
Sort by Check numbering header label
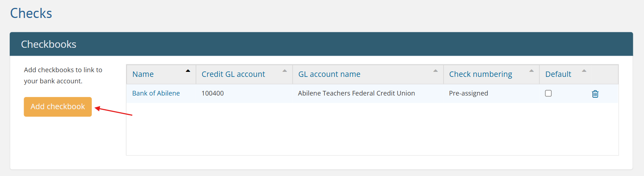(480, 74)
